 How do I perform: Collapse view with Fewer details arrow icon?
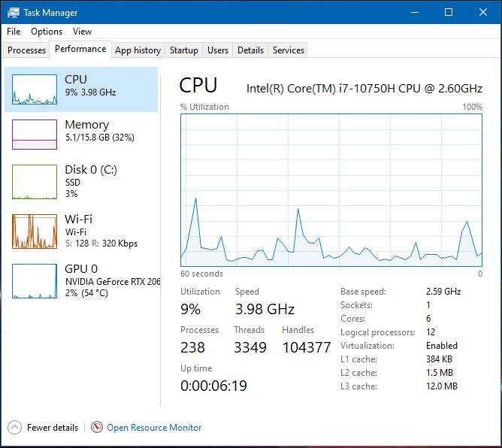(14, 427)
